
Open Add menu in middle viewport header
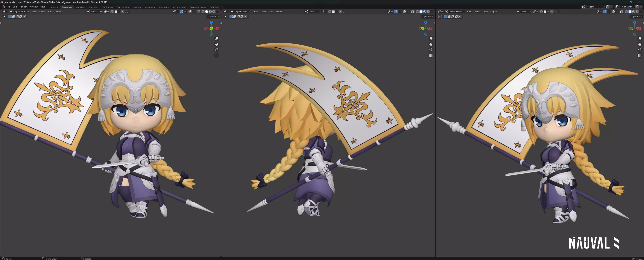pos(271,11)
